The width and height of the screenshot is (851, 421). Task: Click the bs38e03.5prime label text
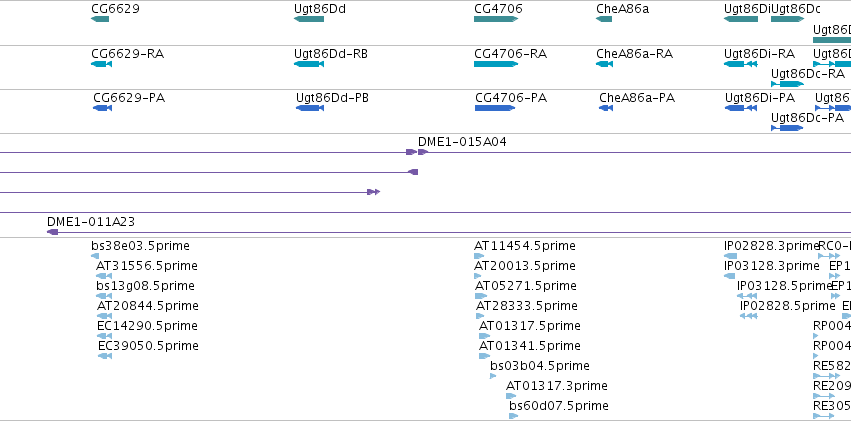pyautogui.click(x=141, y=246)
